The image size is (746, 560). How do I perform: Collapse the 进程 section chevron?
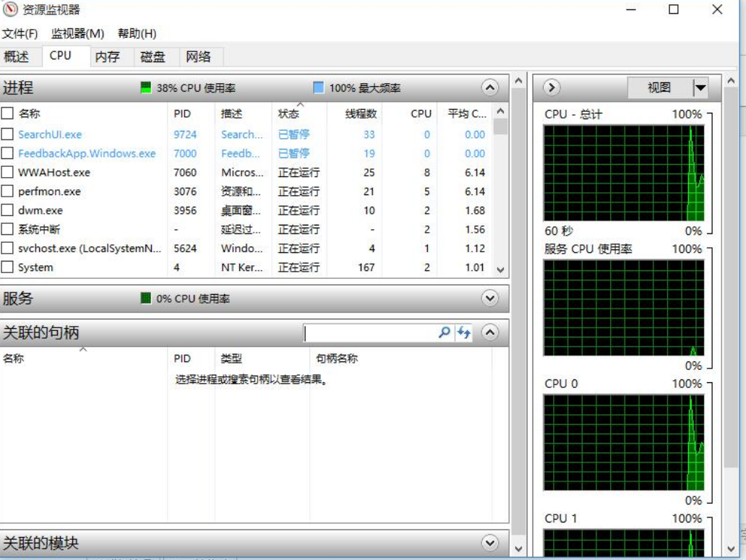tap(490, 87)
